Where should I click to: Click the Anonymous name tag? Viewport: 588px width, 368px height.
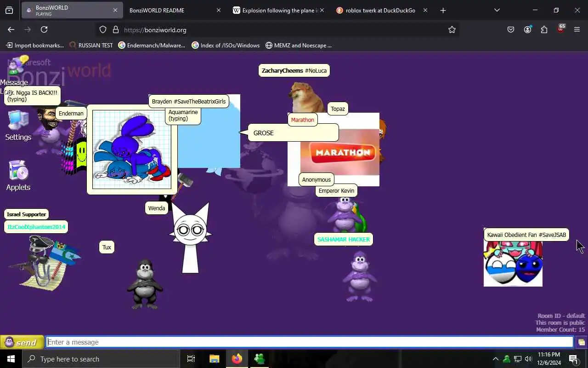(x=317, y=180)
